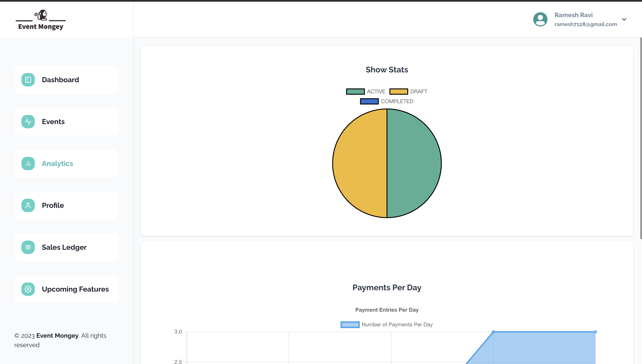Click the Payment Entries Per Day title
Screen dimensions: 642x364
[387, 310]
